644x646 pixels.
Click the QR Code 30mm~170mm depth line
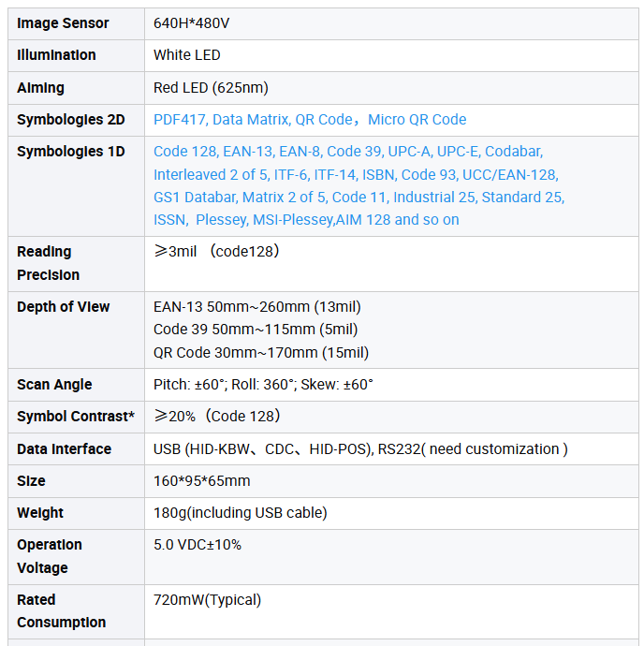click(261, 353)
